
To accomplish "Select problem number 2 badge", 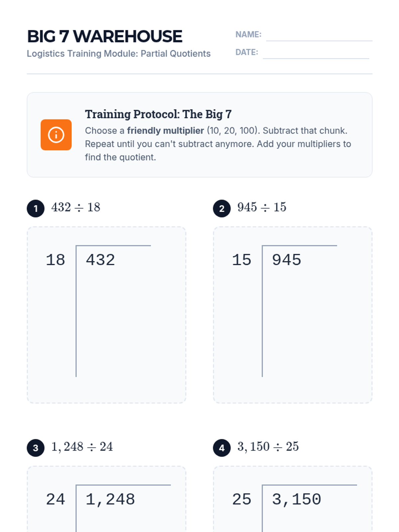I will (x=222, y=208).
